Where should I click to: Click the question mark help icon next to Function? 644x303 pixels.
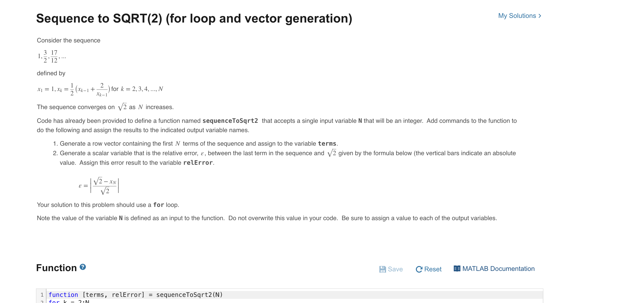[x=82, y=267]
